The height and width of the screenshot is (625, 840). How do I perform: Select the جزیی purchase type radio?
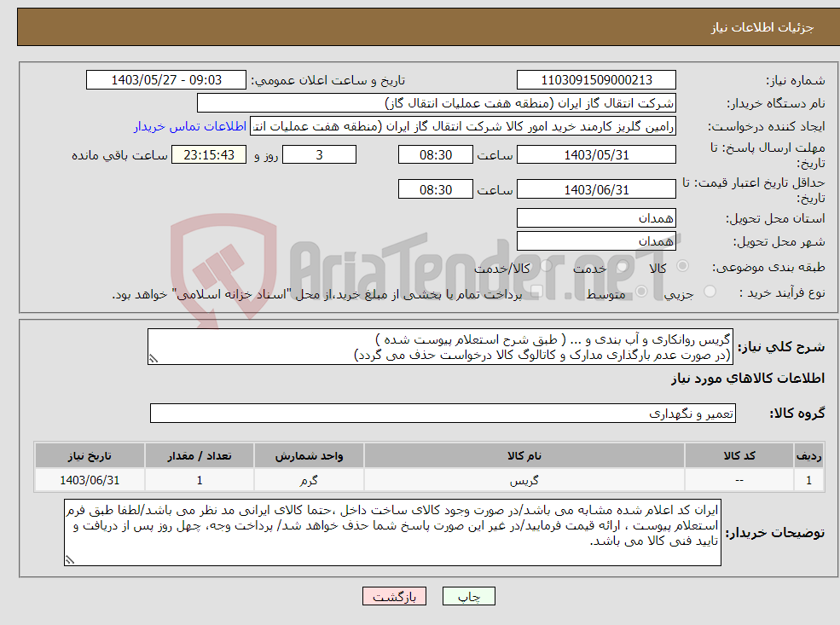(x=710, y=292)
